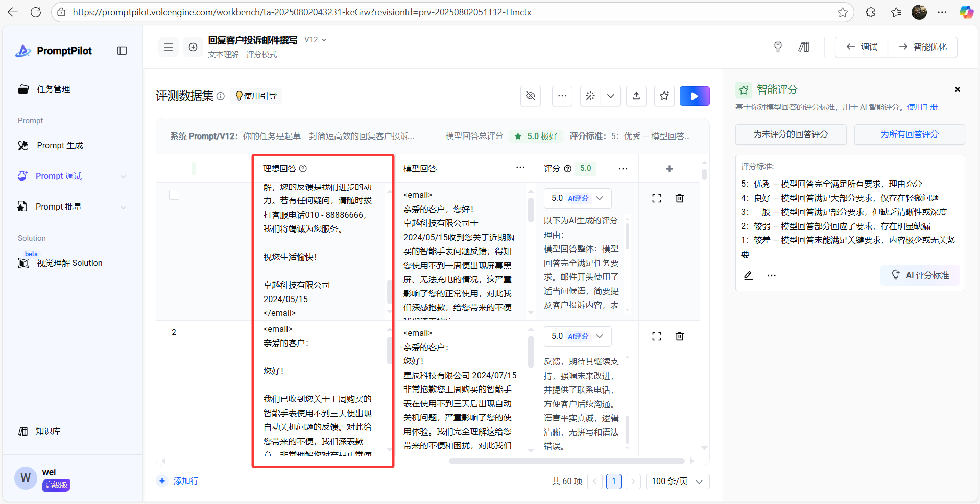Open the 使用手册 link

pyautogui.click(x=922, y=107)
